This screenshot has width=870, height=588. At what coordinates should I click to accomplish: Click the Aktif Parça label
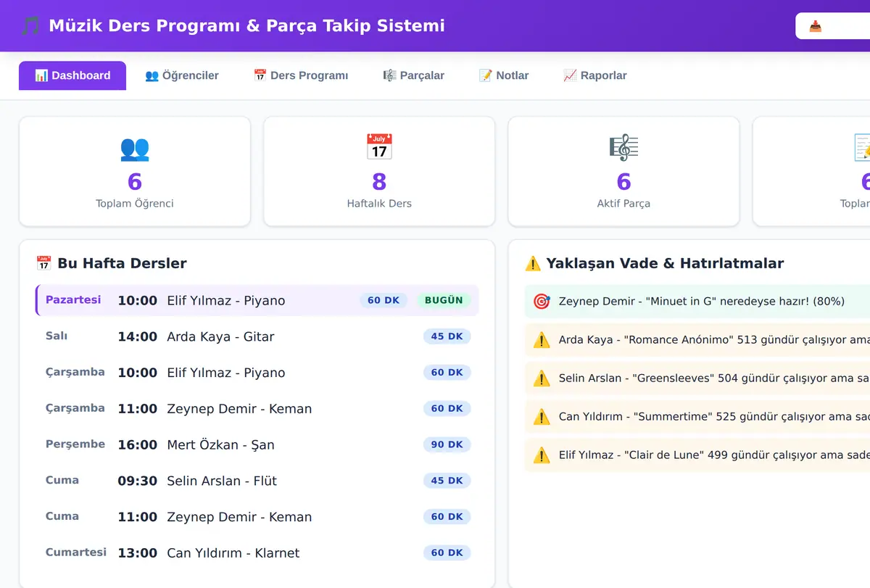click(623, 204)
